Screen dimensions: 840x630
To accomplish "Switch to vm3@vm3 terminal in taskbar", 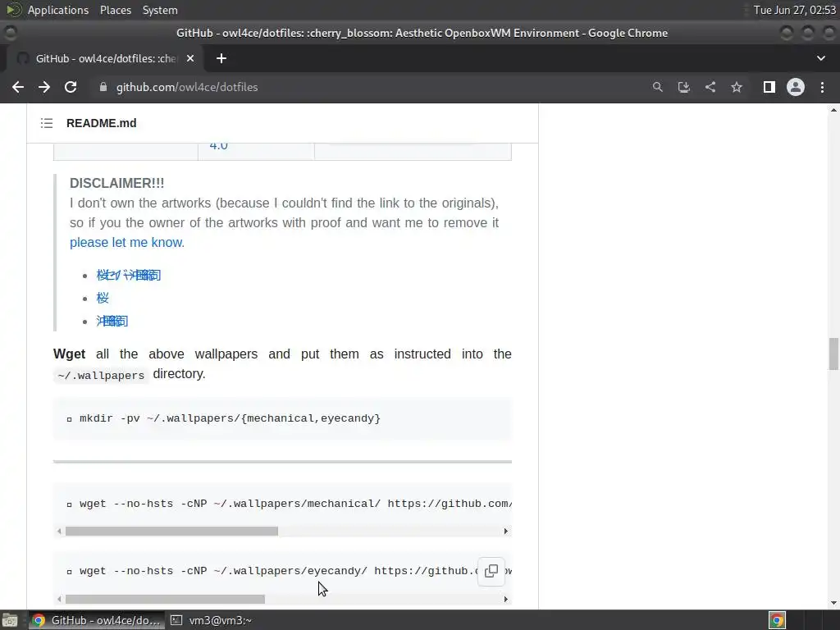I will [x=212, y=620].
